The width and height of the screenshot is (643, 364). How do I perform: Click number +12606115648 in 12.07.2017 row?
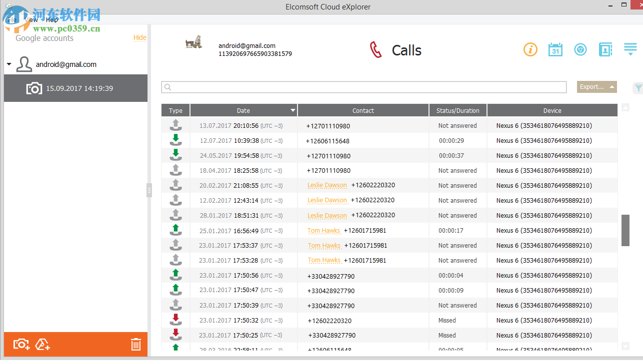[x=327, y=141]
